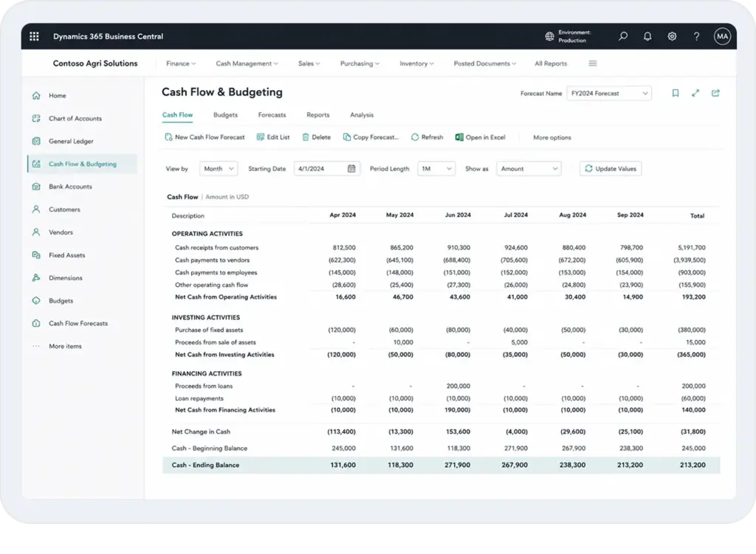Expand the Posted Documents menu
Screen dimensions: 756x554
coord(484,63)
